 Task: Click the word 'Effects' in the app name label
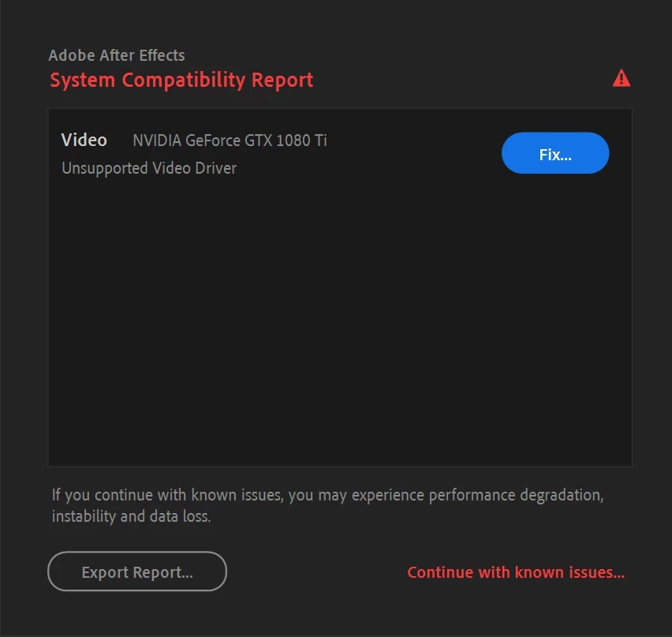[x=162, y=55]
